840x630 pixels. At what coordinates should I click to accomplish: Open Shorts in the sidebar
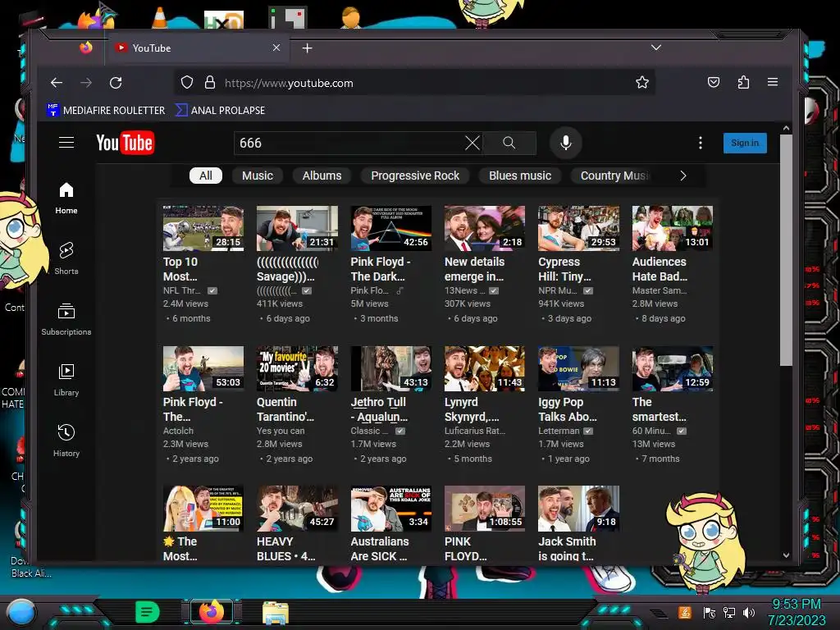[x=66, y=258]
